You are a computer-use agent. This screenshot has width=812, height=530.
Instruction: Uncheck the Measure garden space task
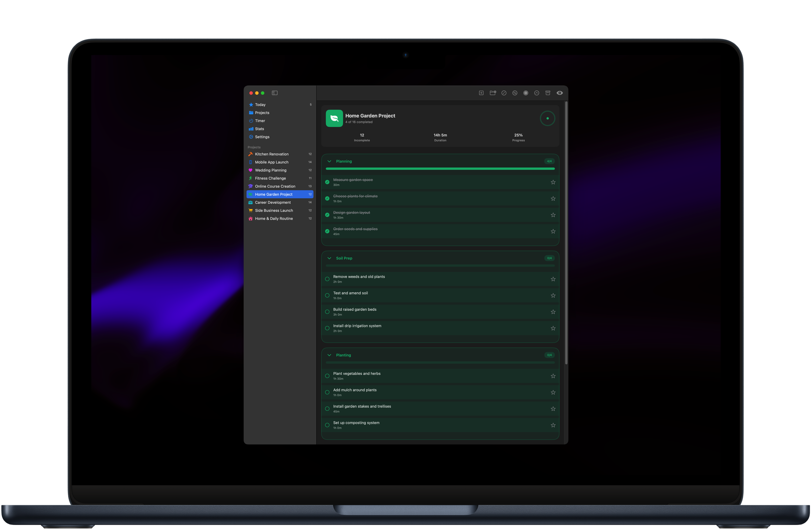point(327,182)
